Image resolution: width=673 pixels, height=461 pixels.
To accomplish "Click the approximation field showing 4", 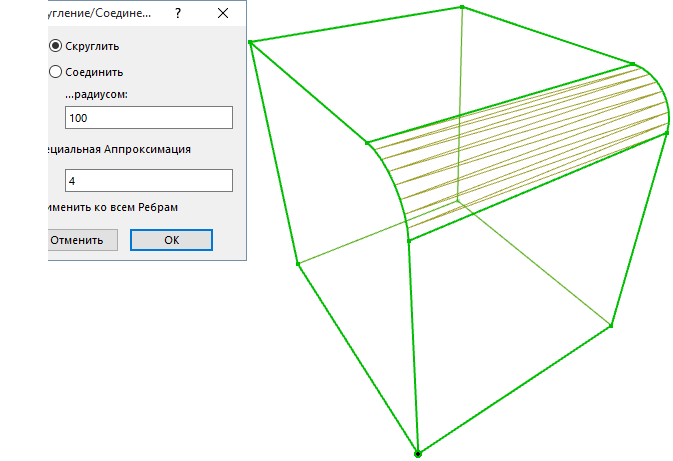I will [149, 180].
